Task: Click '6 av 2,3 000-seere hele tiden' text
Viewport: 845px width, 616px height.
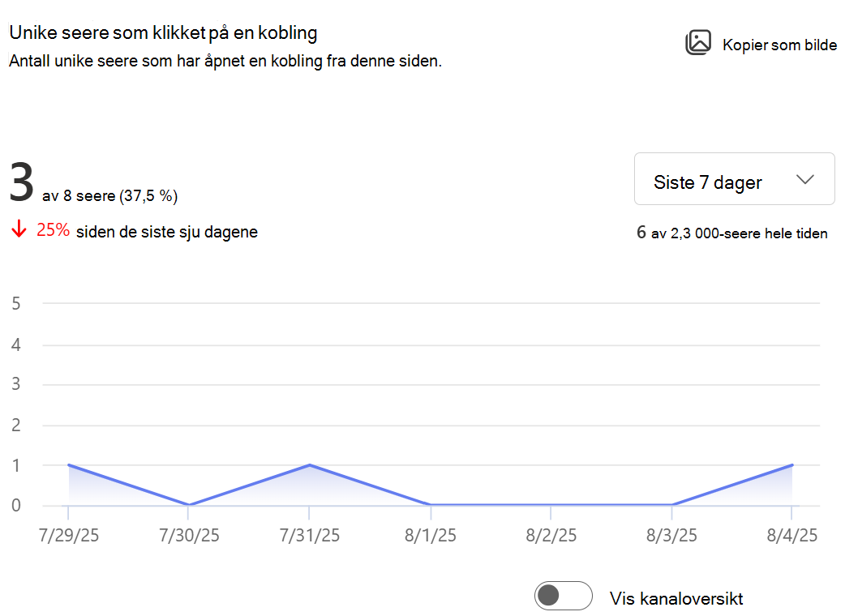Action: tap(731, 233)
